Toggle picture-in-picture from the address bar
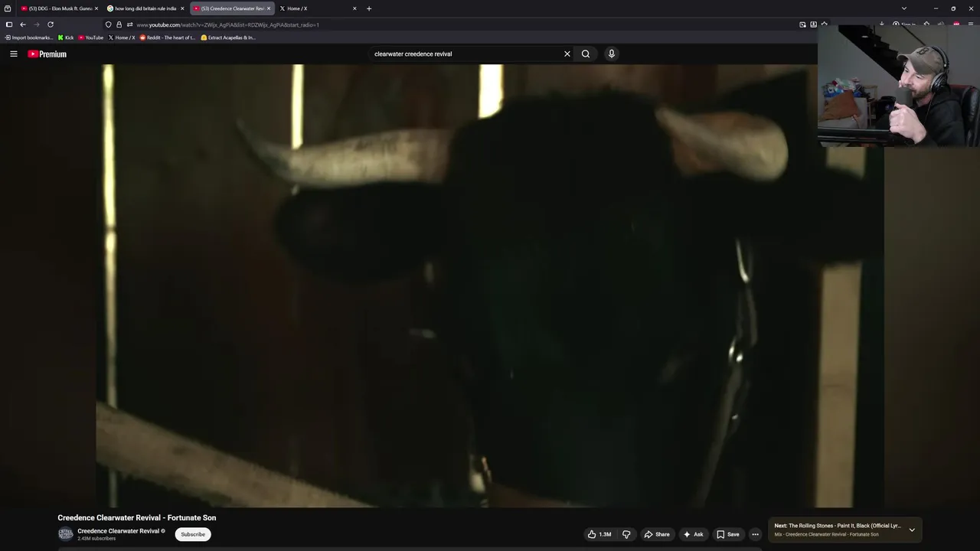This screenshot has width=980, height=551. point(802,24)
